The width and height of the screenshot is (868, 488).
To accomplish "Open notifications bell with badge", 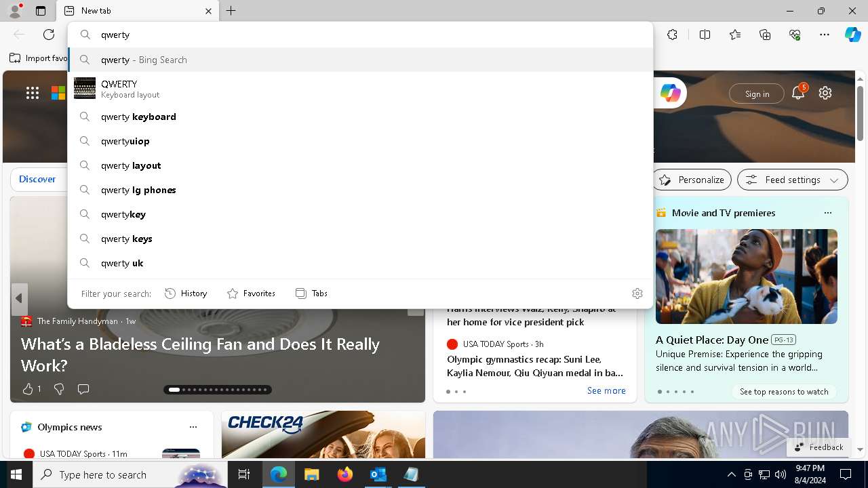I will [798, 93].
